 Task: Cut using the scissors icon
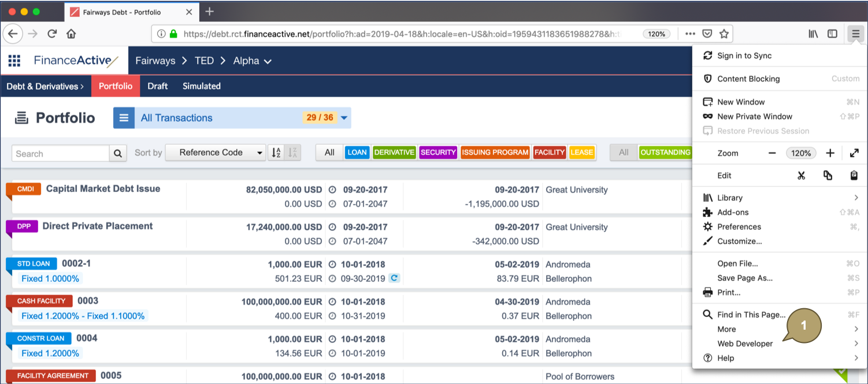click(x=801, y=175)
